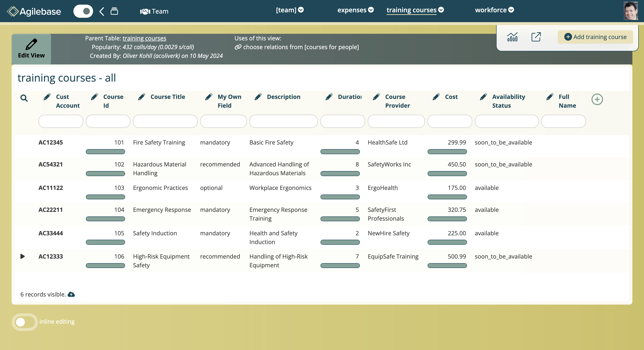Viewport: 644px width, 350px height.
Task: Click Add training course button
Action: (x=595, y=37)
